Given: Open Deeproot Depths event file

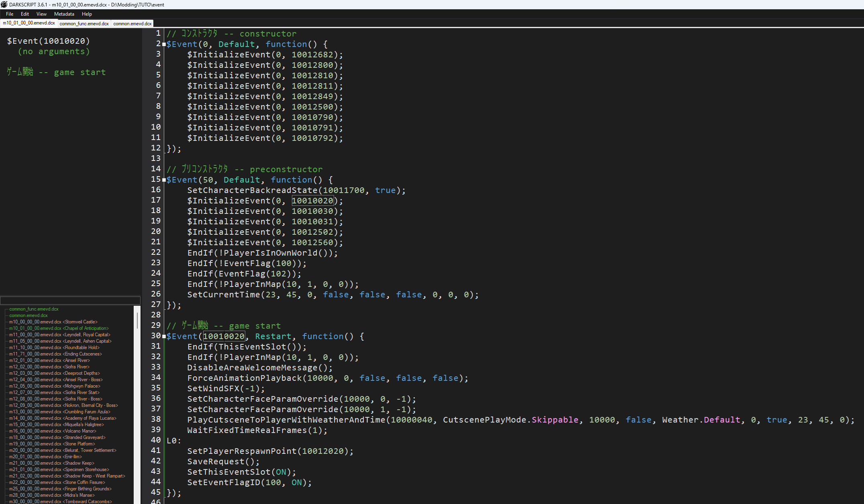Looking at the screenshot, I should pyautogui.click(x=54, y=373).
